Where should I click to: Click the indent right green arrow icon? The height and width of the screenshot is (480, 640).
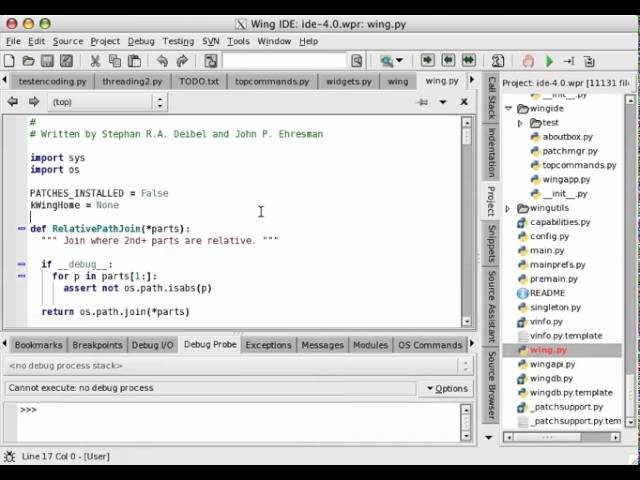(427, 60)
